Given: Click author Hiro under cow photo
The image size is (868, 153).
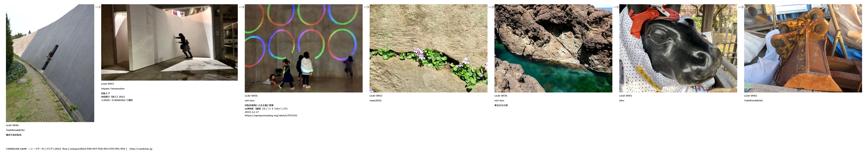Looking at the screenshot, I should [622, 100].
